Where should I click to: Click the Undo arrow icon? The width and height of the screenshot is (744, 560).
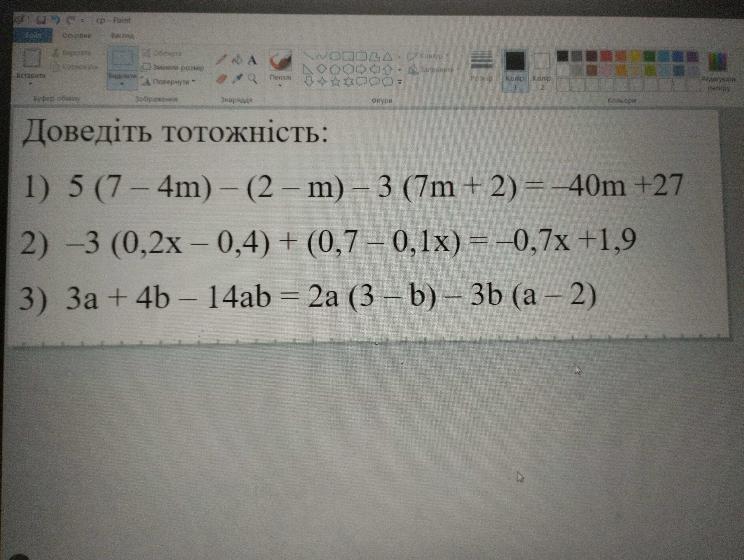pyautogui.click(x=55, y=20)
